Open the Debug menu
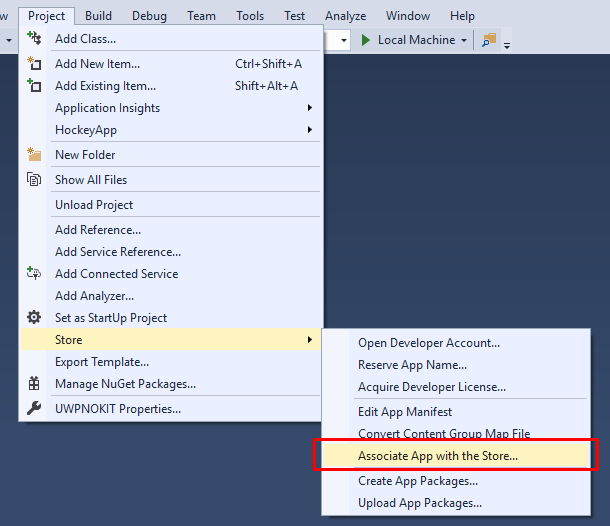610x526 pixels. (x=149, y=16)
